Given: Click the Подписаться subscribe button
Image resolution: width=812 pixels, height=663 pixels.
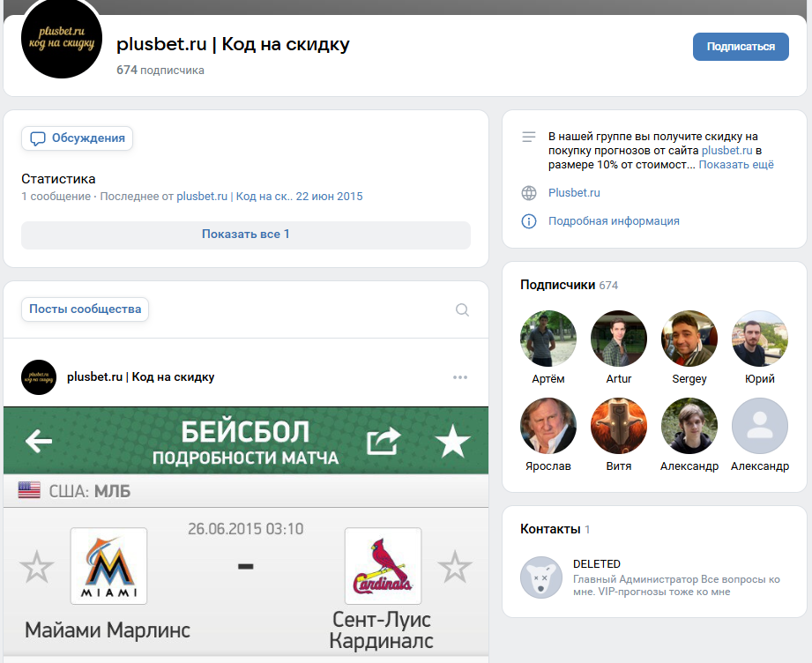Looking at the screenshot, I should (x=741, y=47).
